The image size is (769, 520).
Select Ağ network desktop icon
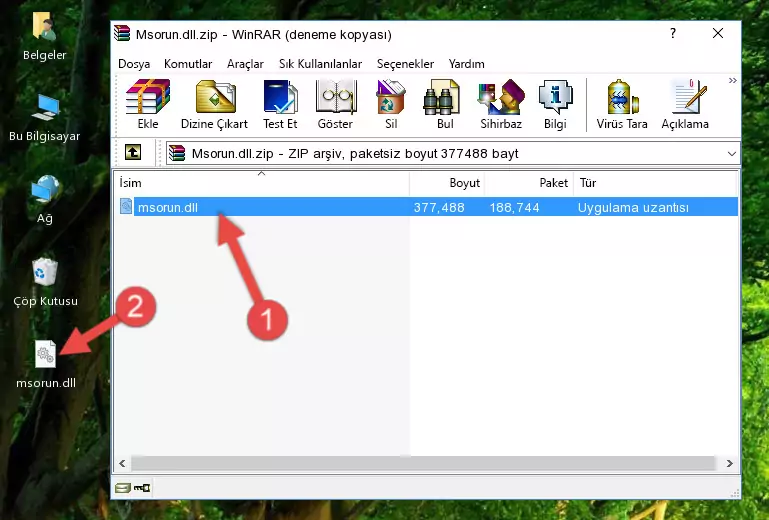coord(45,200)
